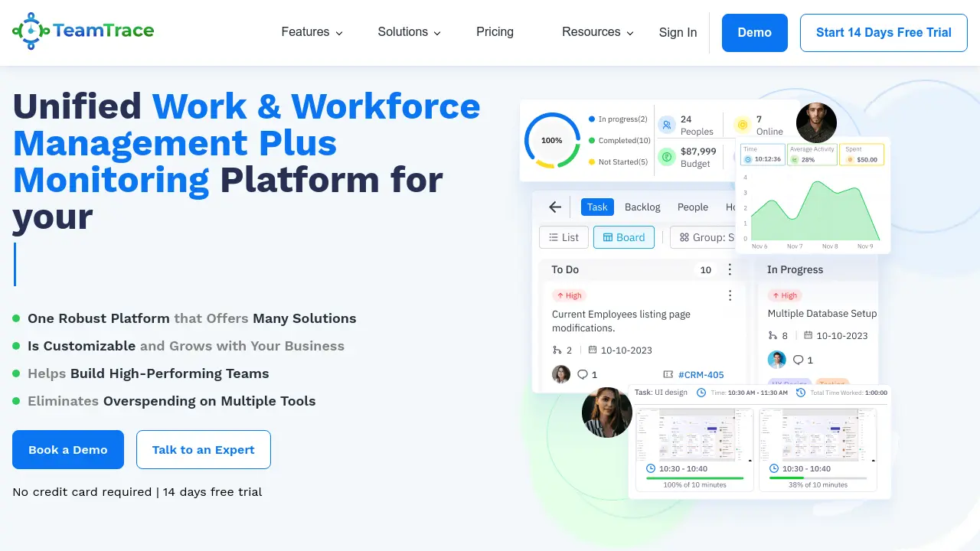This screenshot has height=551, width=980.
Task: Click the back arrow beside the Task tab
Action: pyautogui.click(x=555, y=207)
